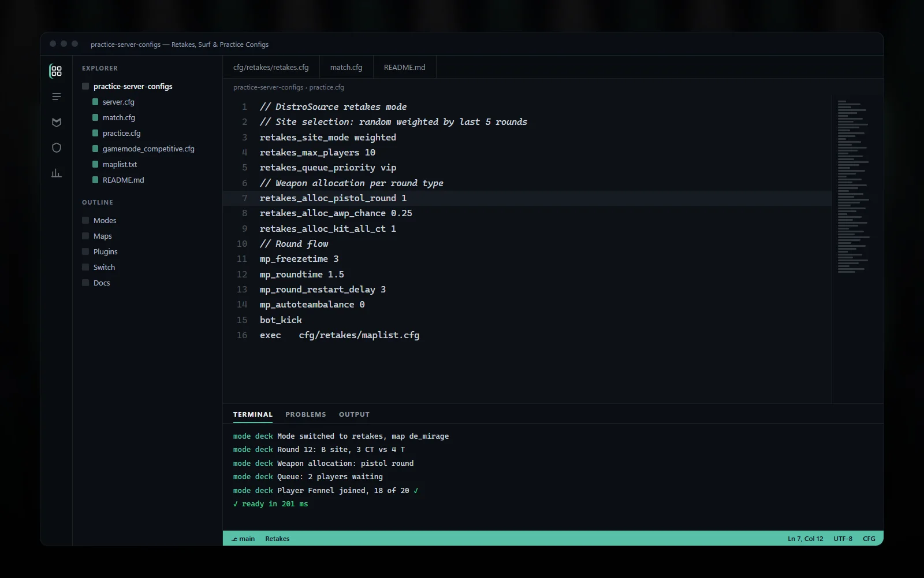Screen dimensions: 924x578
Task: Click the comment '// Site selection: random weighted by last 5 rounds'
Action: (x=393, y=122)
